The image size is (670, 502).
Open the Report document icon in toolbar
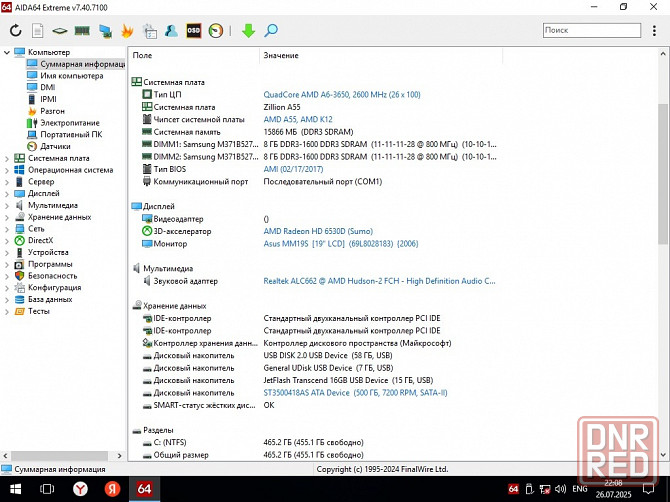[x=37, y=31]
